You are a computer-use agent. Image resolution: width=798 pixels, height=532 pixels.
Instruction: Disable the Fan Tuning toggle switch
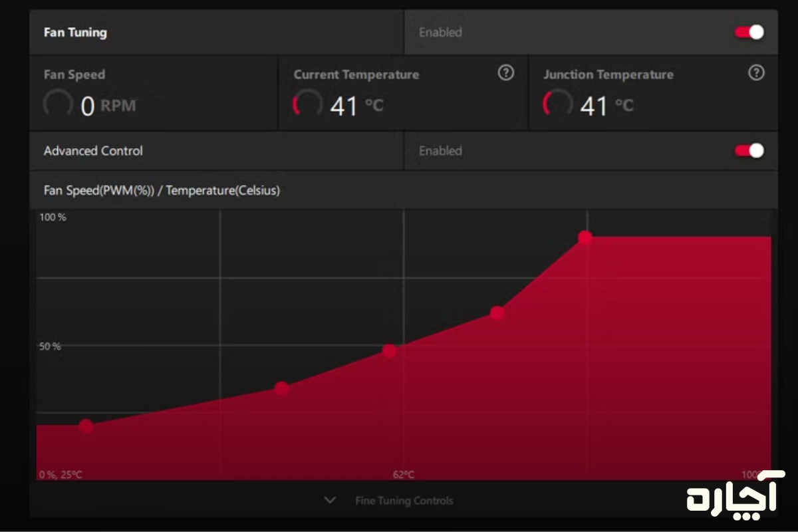coord(749,32)
